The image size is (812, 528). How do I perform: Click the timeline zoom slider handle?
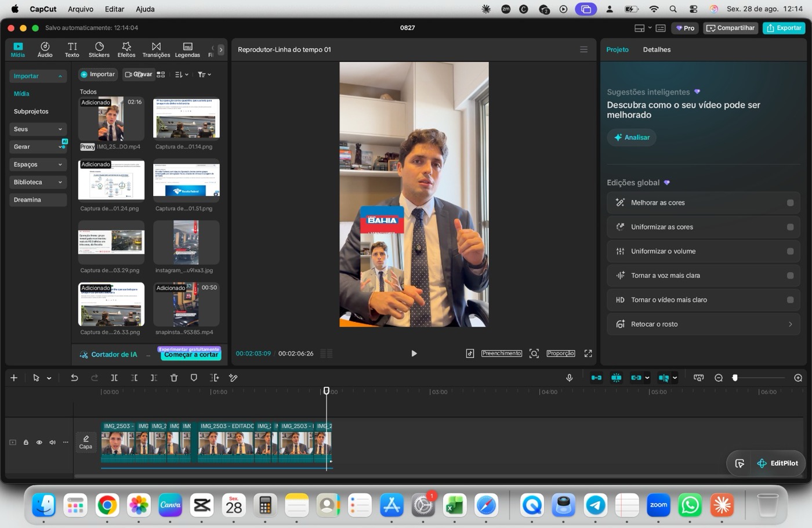735,378
